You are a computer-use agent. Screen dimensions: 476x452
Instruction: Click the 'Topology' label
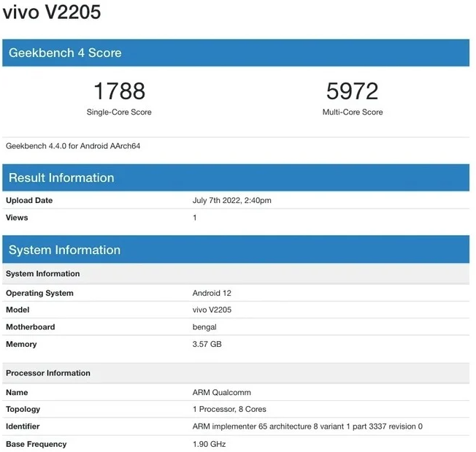(x=23, y=409)
